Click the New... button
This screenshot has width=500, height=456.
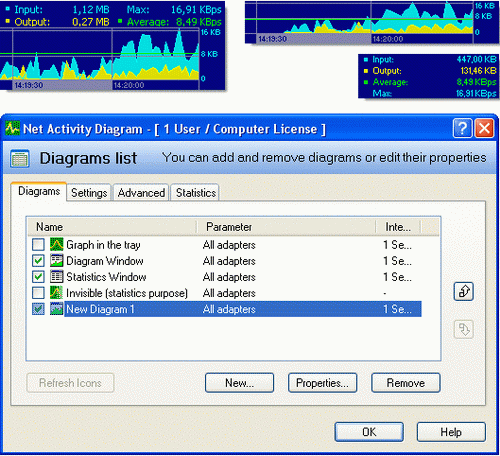239,383
